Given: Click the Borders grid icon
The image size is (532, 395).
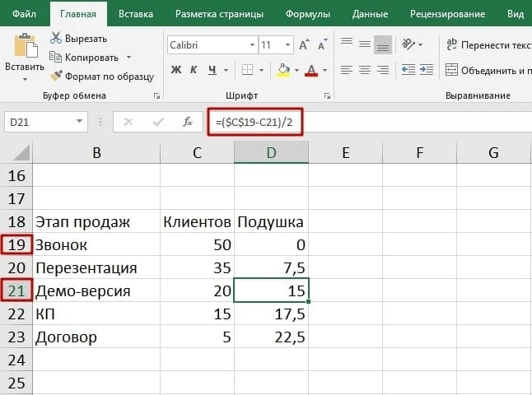Looking at the screenshot, I should (x=247, y=70).
